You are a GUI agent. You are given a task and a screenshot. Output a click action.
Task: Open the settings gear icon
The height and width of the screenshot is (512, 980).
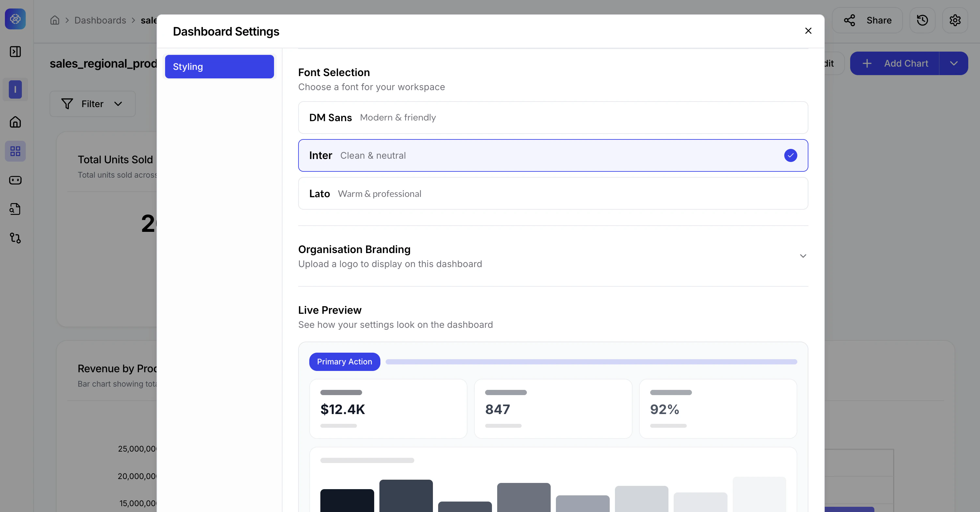click(x=955, y=20)
